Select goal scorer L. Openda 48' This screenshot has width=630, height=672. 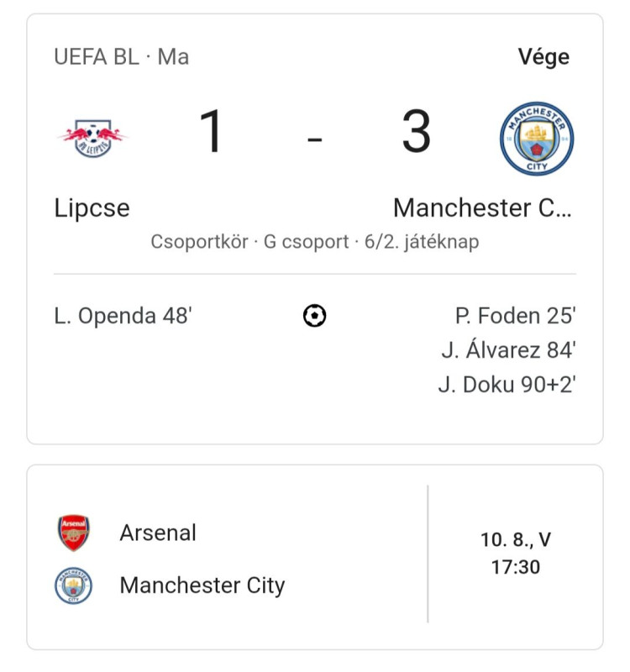click(123, 316)
